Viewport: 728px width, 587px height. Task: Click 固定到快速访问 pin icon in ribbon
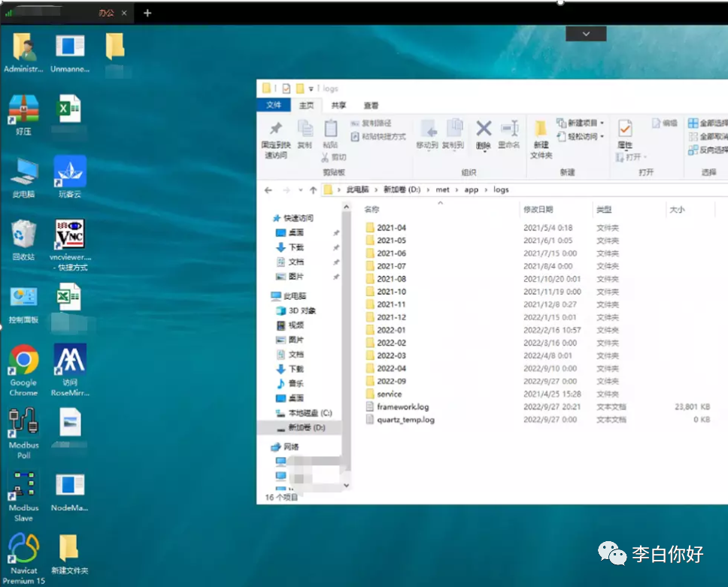click(x=276, y=139)
